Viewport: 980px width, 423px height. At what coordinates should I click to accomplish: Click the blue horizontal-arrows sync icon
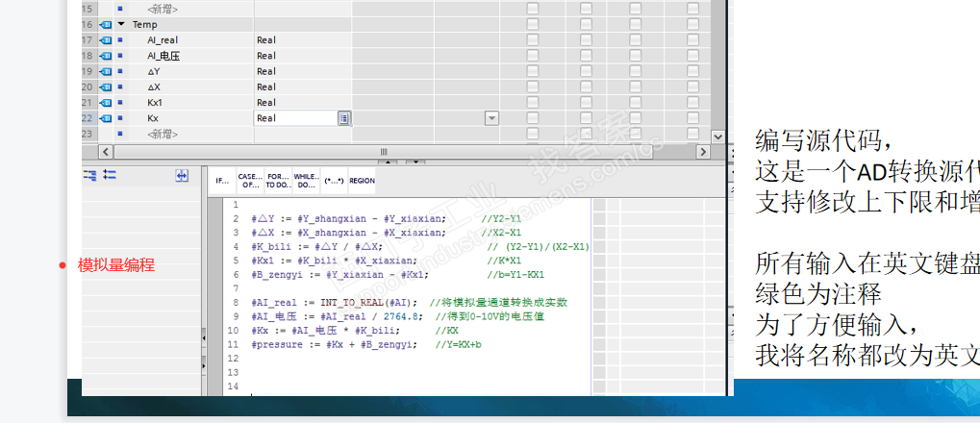coord(182,176)
